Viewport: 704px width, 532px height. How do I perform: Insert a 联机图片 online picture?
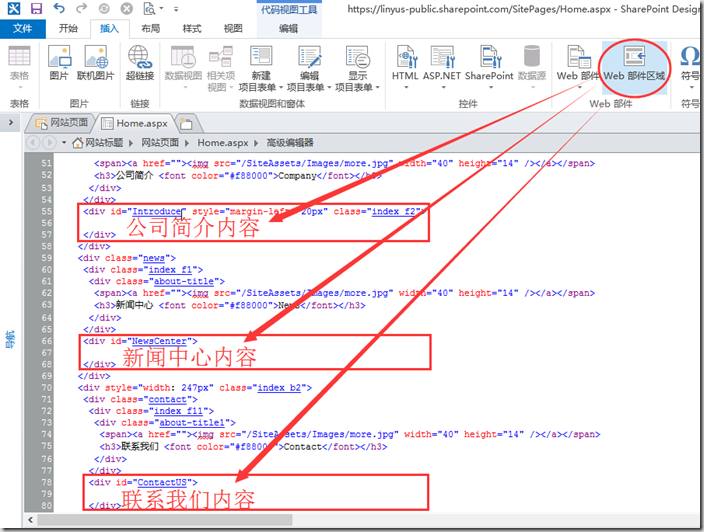[96, 62]
